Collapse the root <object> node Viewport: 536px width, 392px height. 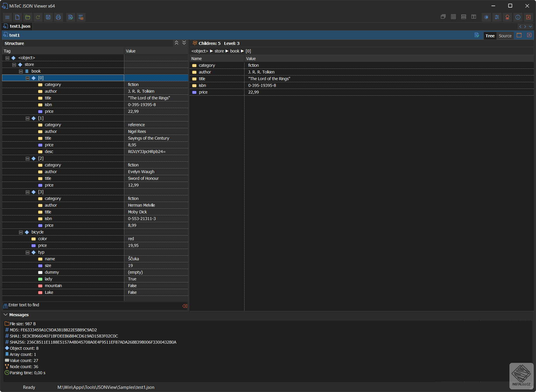point(7,58)
